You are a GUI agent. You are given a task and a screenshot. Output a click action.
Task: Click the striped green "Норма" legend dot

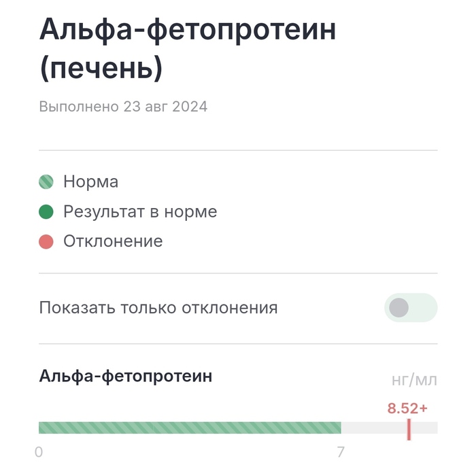tap(46, 182)
